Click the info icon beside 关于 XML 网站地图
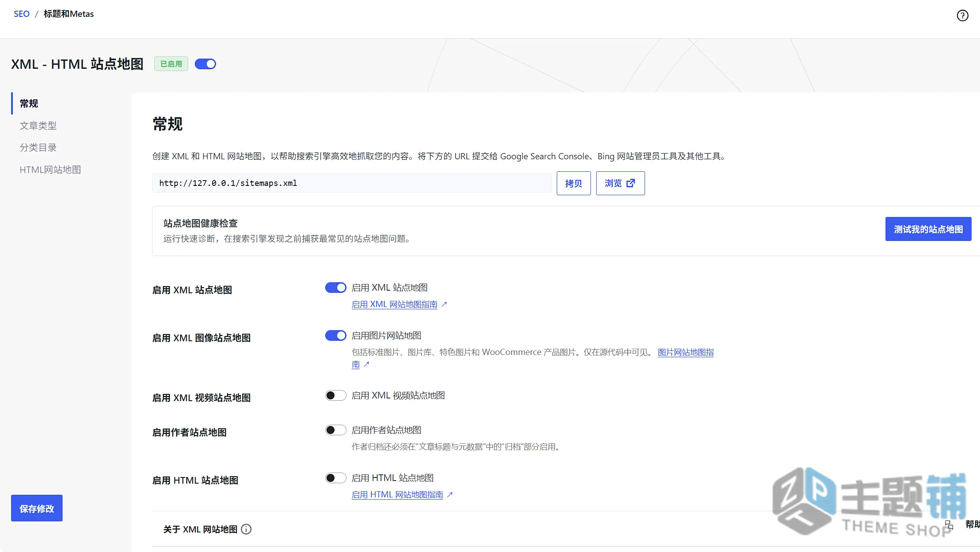980x552 pixels. pyautogui.click(x=246, y=529)
